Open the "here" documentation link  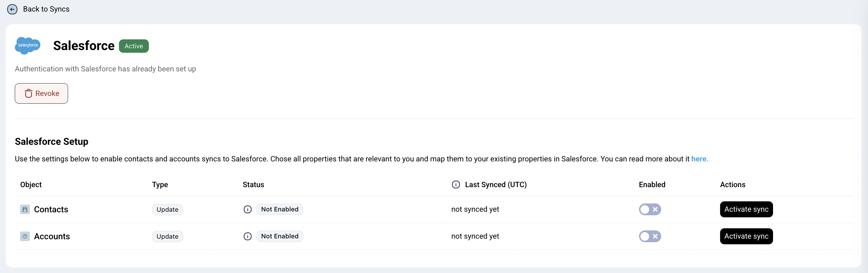pos(699,159)
